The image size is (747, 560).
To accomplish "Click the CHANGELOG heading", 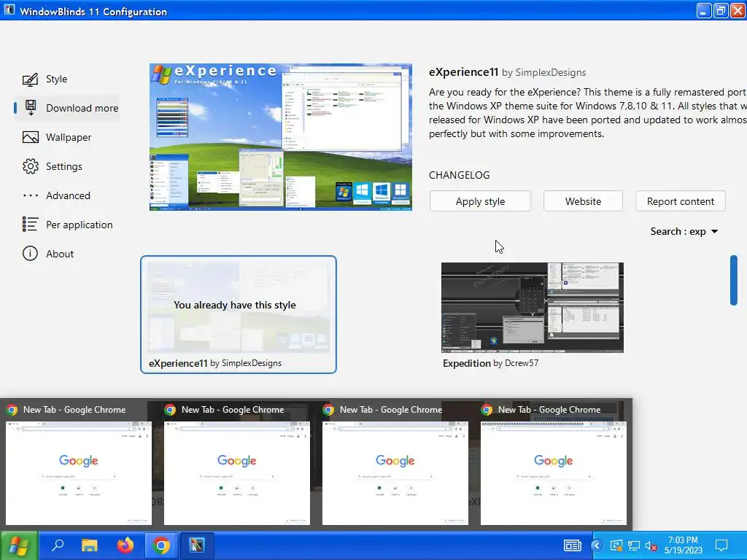I will [460, 175].
